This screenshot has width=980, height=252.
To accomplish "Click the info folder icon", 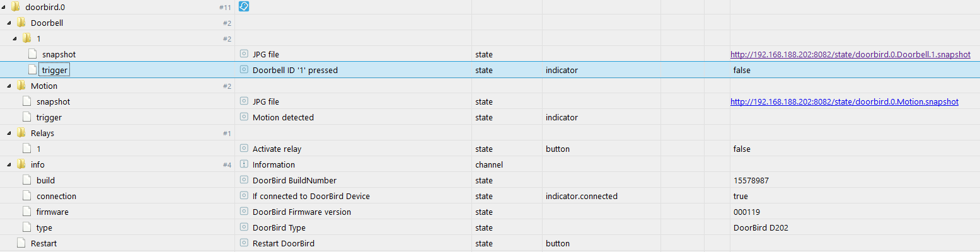I will coord(21,164).
